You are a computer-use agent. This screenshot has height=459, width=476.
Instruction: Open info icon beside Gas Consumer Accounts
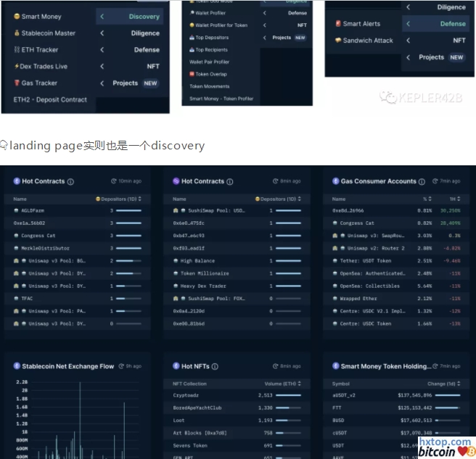(x=422, y=182)
